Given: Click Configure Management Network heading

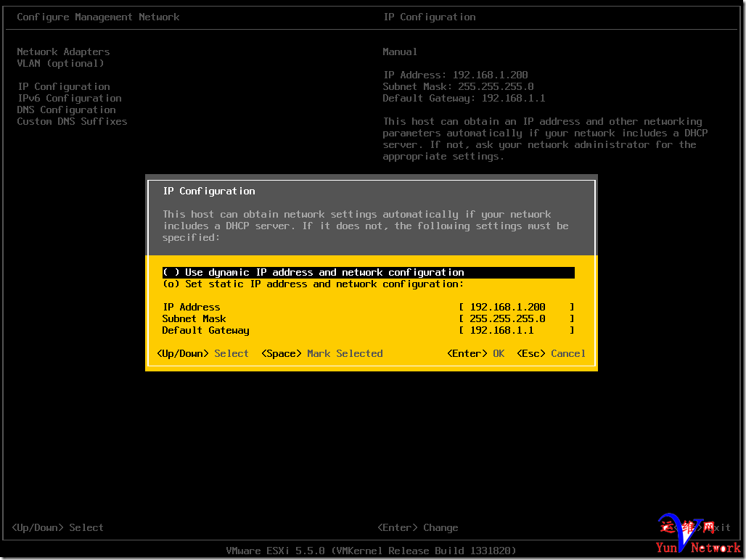Looking at the screenshot, I should [98, 17].
